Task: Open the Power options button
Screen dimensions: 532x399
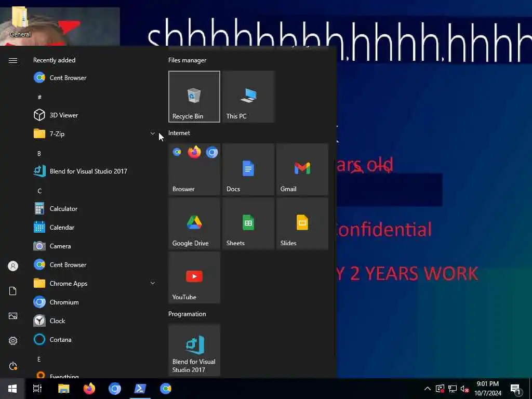Action: (13, 366)
